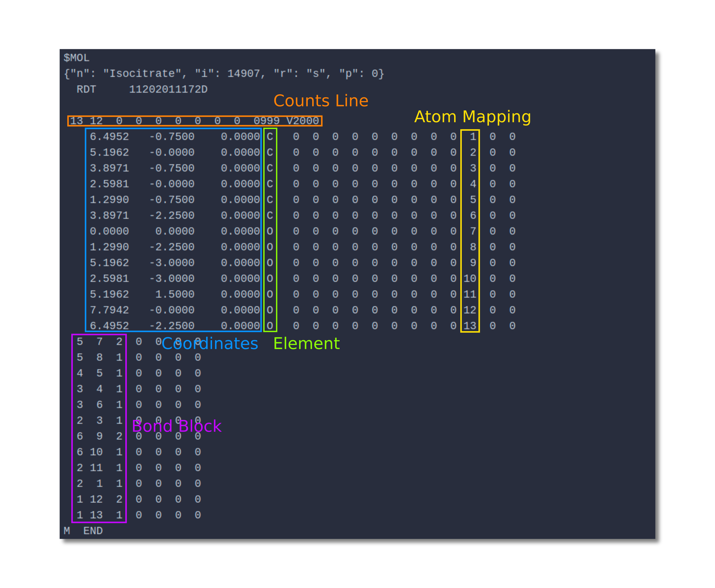The image size is (715, 588).
Task: Click the "M END" terminator line
Action: point(83,531)
